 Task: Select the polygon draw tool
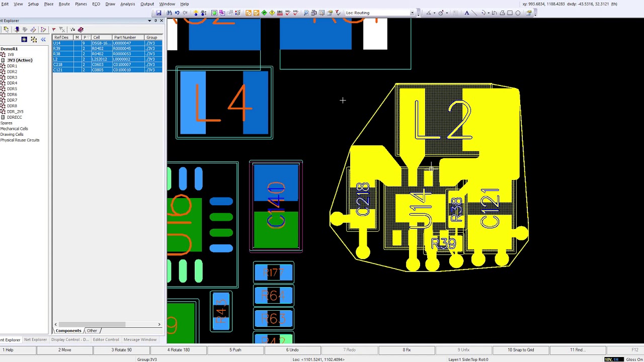coord(502,13)
